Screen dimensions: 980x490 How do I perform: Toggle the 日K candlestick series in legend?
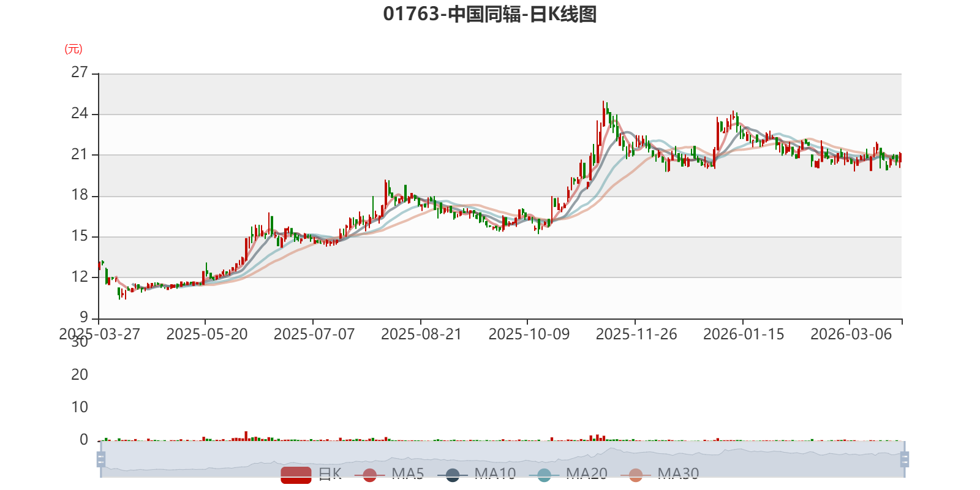click(x=311, y=474)
